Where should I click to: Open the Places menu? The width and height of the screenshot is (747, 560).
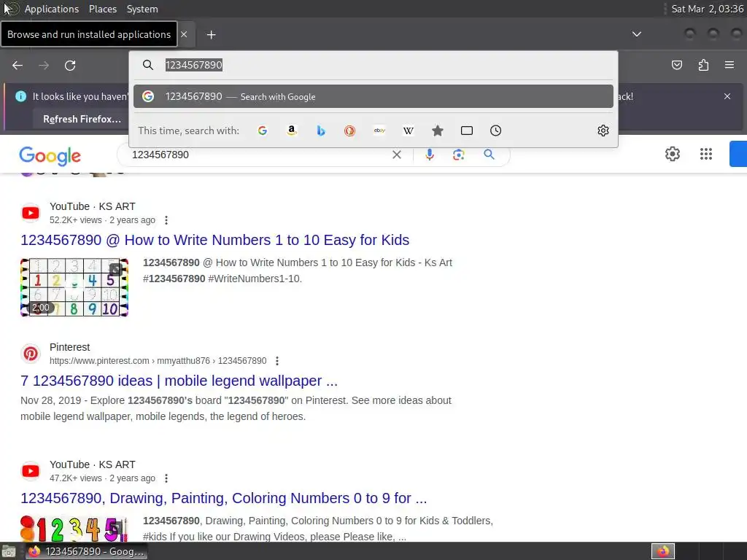[102, 9]
